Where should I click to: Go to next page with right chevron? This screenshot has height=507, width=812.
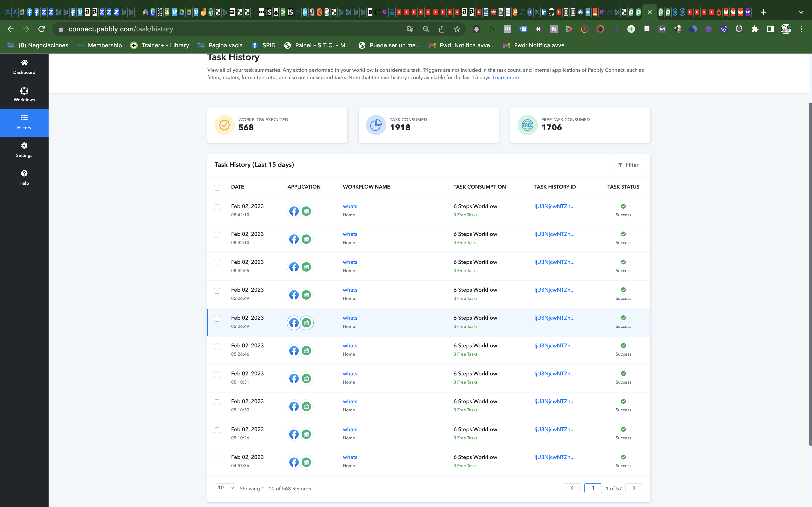(634, 488)
